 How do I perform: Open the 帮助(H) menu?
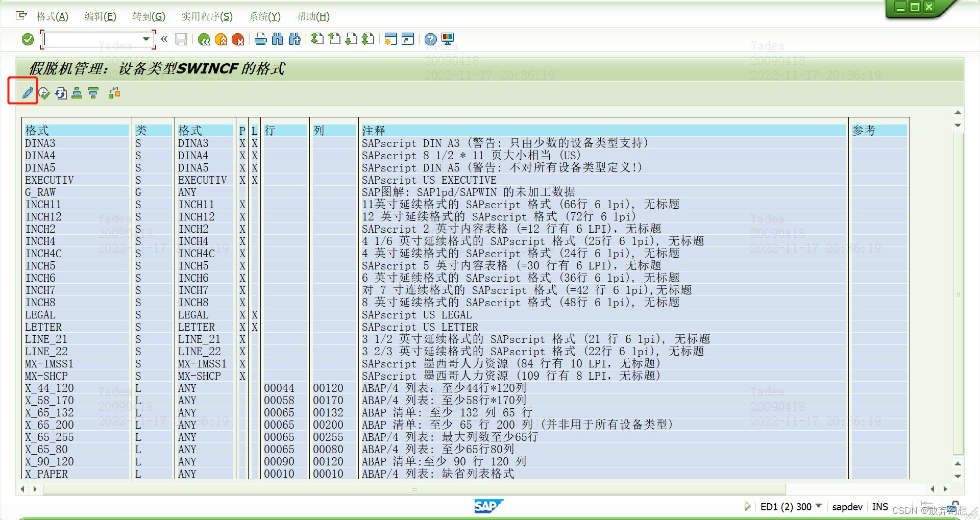(x=313, y=17)
